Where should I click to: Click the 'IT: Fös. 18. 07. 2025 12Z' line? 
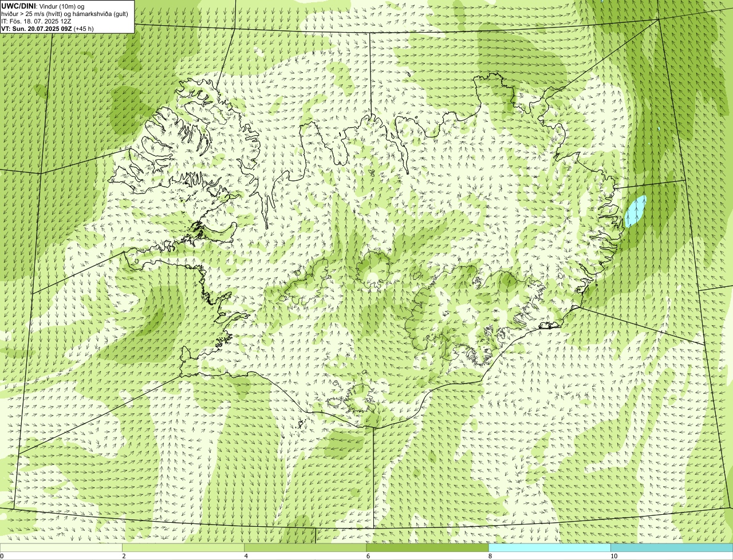tap(36, 21)
